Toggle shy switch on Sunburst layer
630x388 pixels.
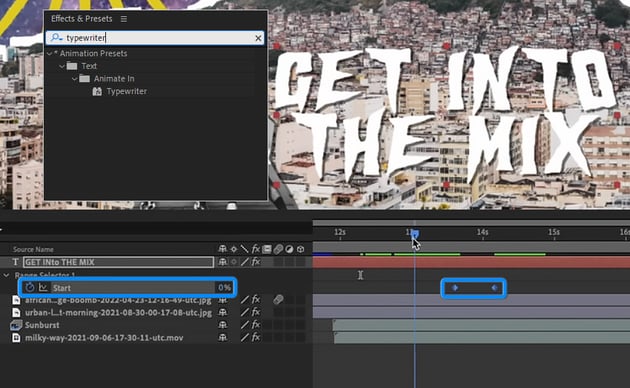click(x=222, y=325)
